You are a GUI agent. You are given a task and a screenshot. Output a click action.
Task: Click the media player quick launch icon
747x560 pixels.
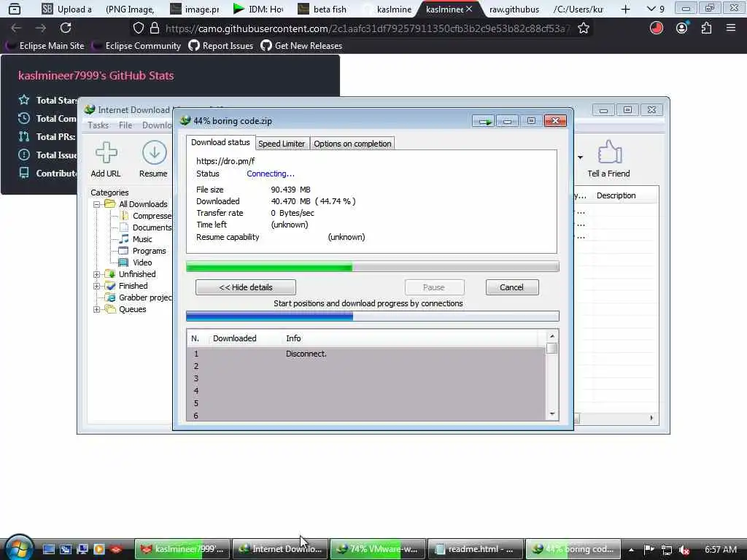coord(99,549)
